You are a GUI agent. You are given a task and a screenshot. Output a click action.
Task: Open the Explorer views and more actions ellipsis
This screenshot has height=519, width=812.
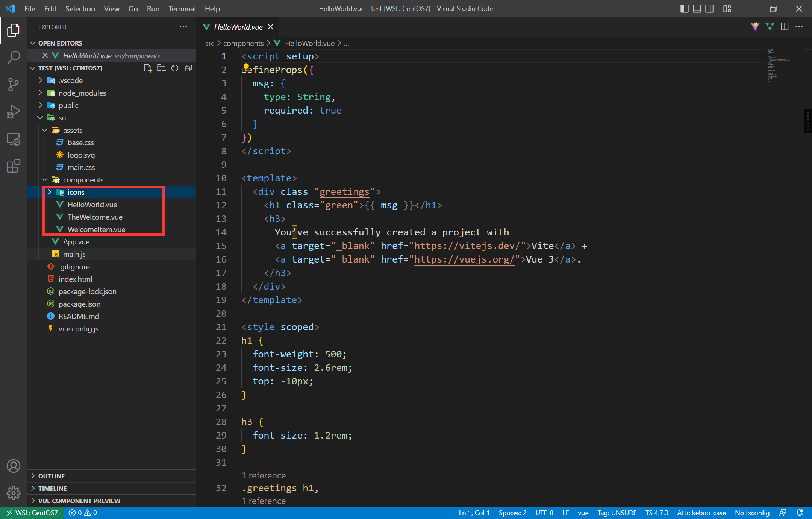click(183, 27)
